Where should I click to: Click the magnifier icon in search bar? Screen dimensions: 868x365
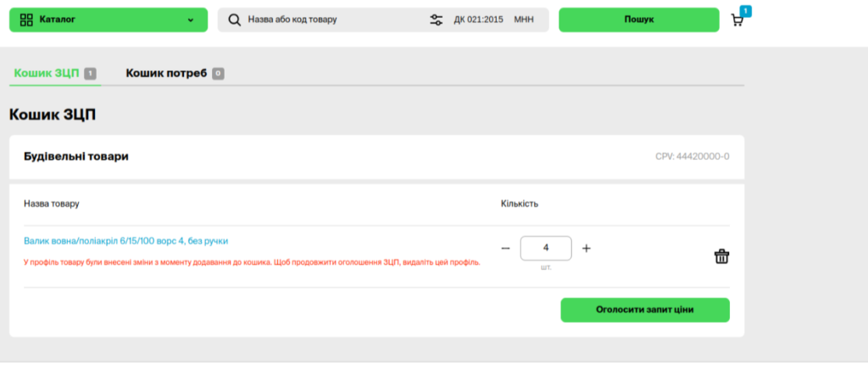235,19
